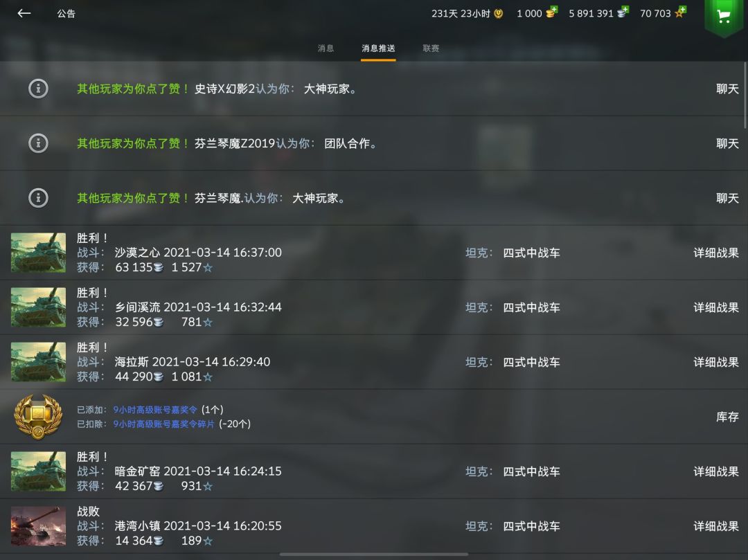
Task: Open 库存 from the certificate notification
Action: [727, 417]
